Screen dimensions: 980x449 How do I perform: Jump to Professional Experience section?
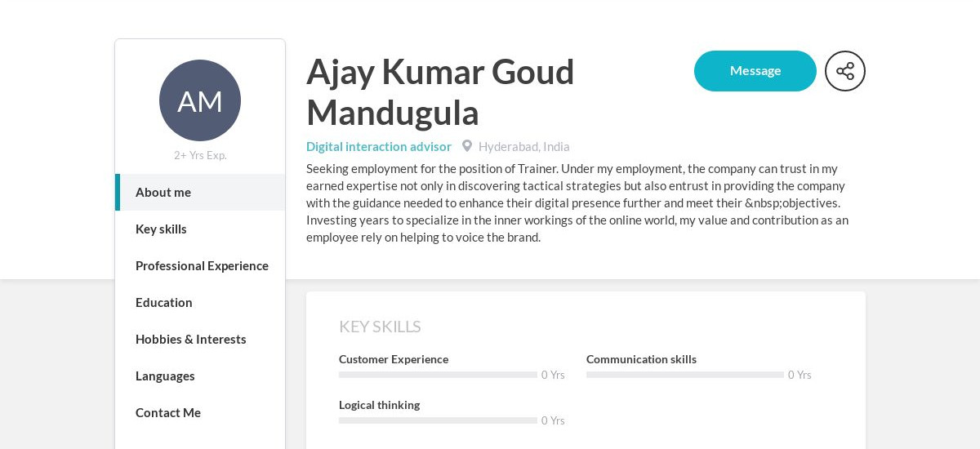click(x=200, y=265)
